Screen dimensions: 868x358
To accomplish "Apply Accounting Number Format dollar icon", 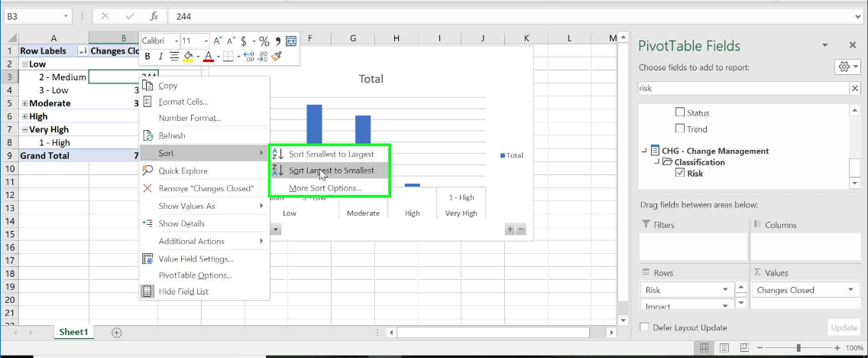I will click(x=244, y=41).
